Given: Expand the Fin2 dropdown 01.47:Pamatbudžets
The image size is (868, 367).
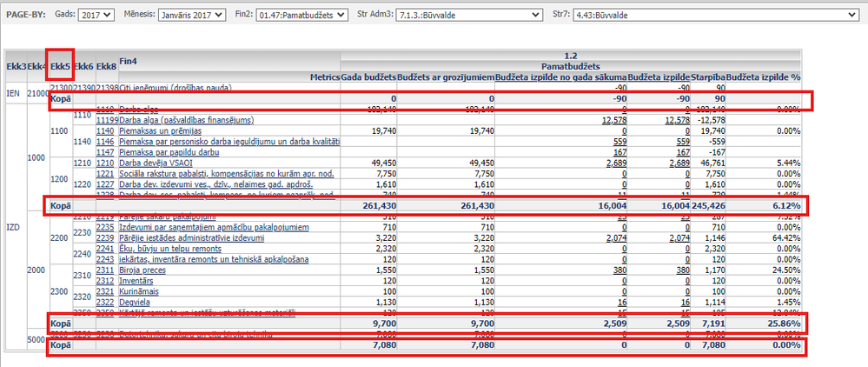Looking at the screenshot, I should (303, 15).
